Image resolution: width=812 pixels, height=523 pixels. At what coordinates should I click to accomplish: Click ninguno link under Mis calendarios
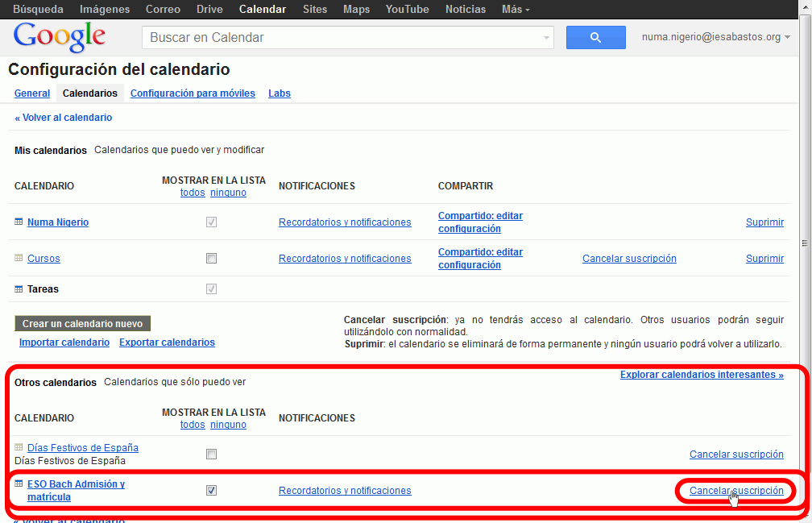pos(229,193)
